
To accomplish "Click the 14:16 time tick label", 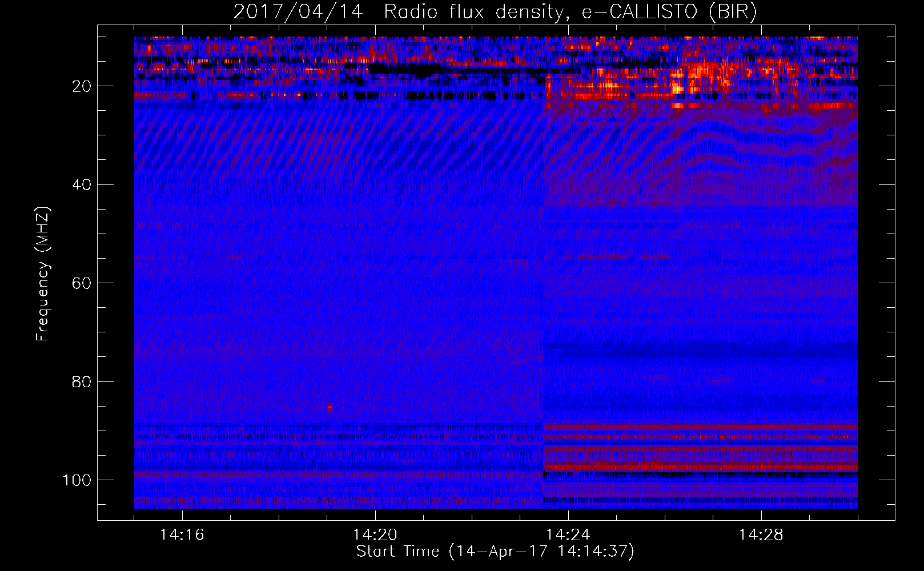I will click(x=182, y=534).
